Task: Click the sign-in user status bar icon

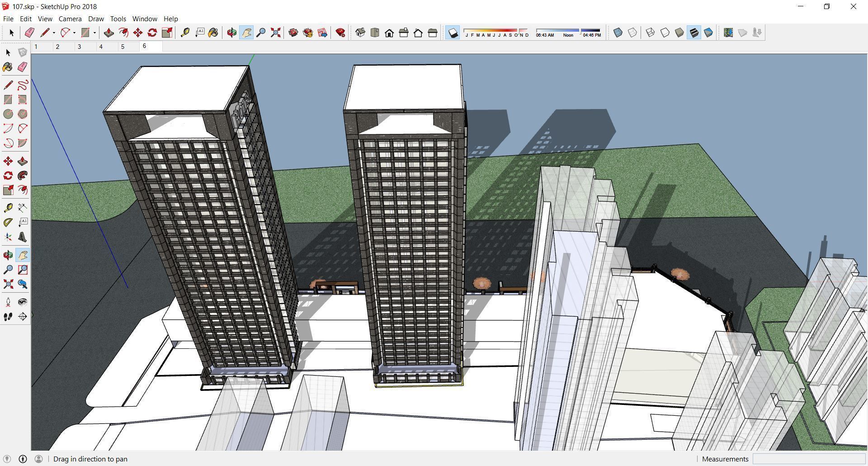Action: pos(39,459)
